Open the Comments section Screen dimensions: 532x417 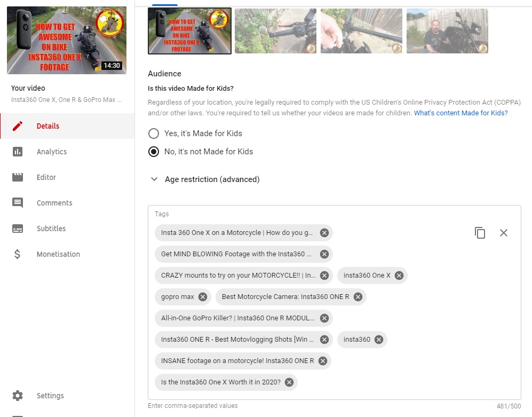54,203
